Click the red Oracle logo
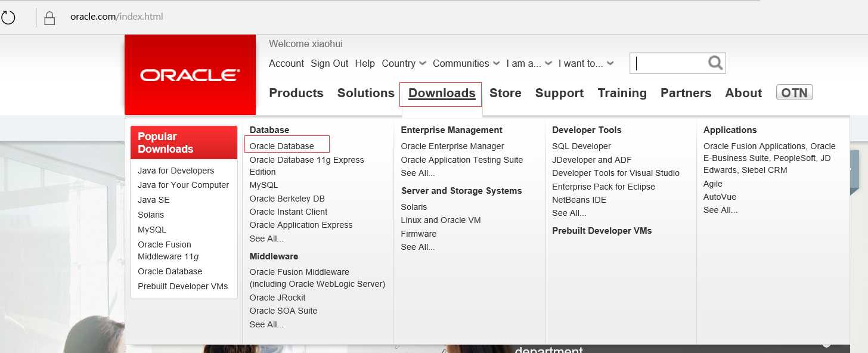Viewport: 868px width, 353px height. (190, 75)
